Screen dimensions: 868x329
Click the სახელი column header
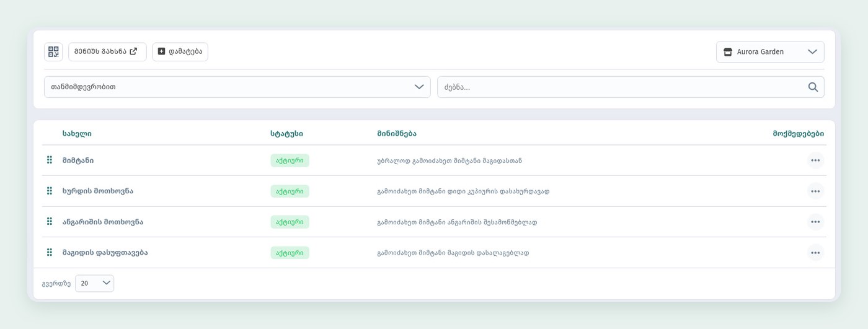pos(77,134)
